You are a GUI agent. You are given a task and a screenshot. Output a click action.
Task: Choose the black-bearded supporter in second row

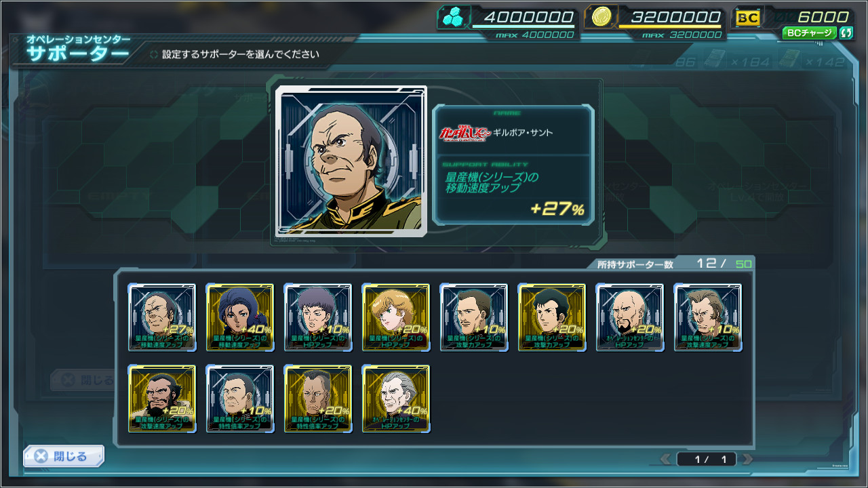point(162,399)
